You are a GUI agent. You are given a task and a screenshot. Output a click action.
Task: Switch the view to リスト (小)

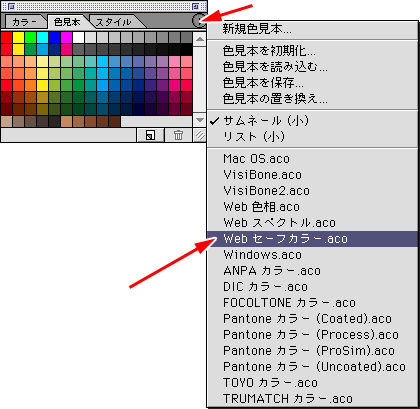pos(312,137)
